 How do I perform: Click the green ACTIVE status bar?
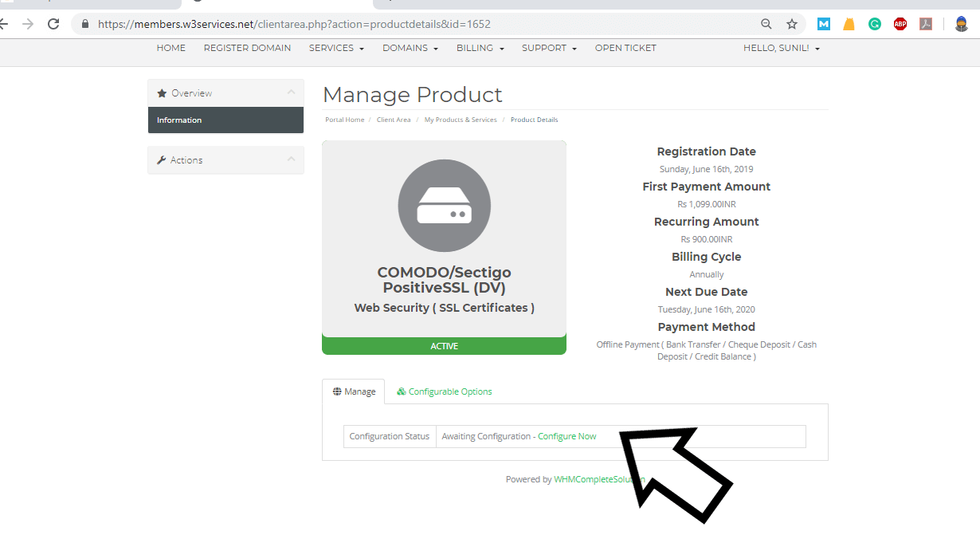click(444, 346)
